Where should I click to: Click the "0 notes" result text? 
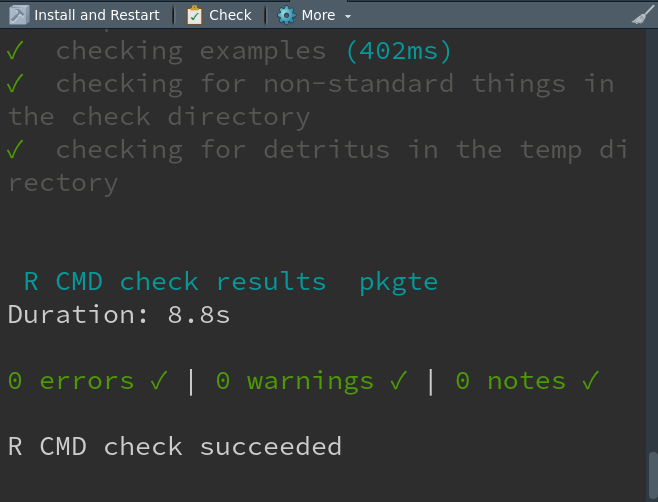510,381
